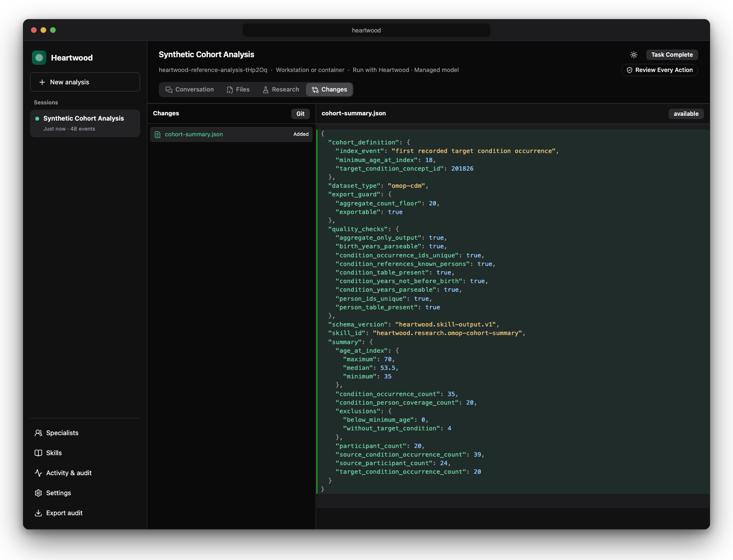Open the Research tab
733x560 pixels.
pos(281,90)
